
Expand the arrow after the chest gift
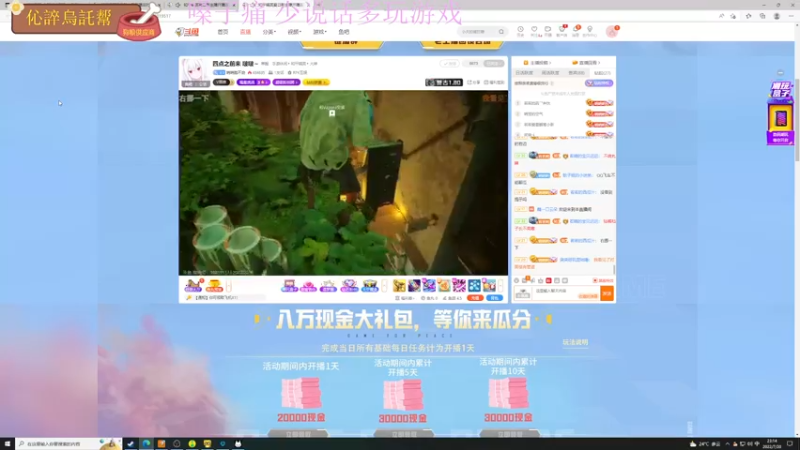tap(384, 286)
